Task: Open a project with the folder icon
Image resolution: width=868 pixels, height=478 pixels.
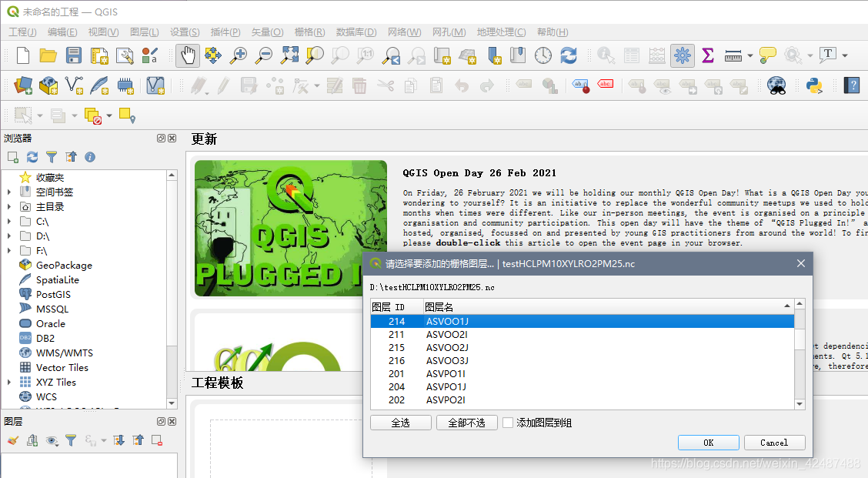Action: 48,55
